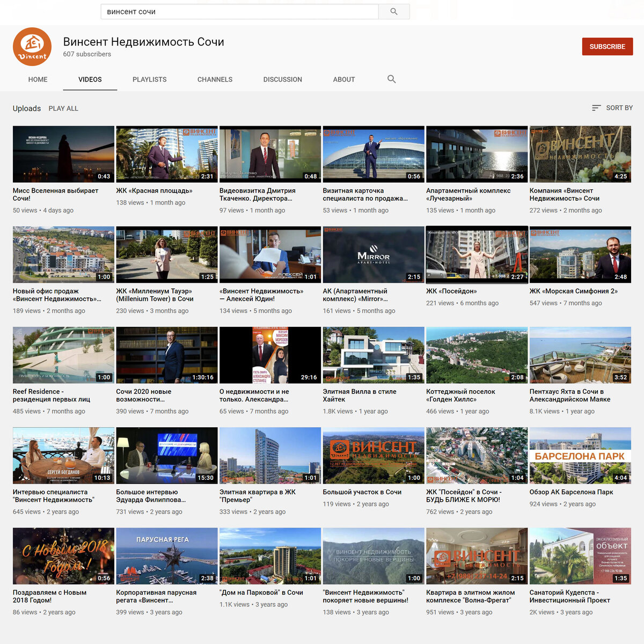This screenshot has width=644, height=644.
Task: Open title 'Поздравляем с Новым 2018 Годом!'
Action: point(49,596)
